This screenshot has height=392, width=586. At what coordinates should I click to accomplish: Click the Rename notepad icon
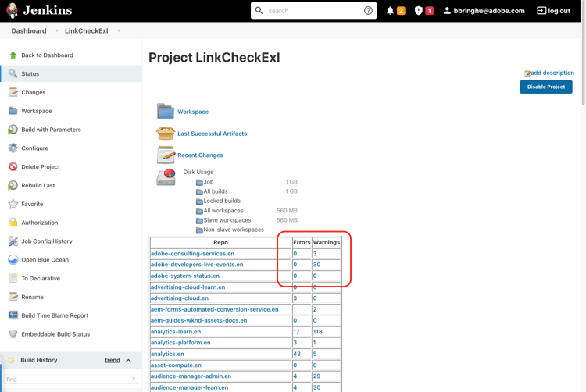13,297
